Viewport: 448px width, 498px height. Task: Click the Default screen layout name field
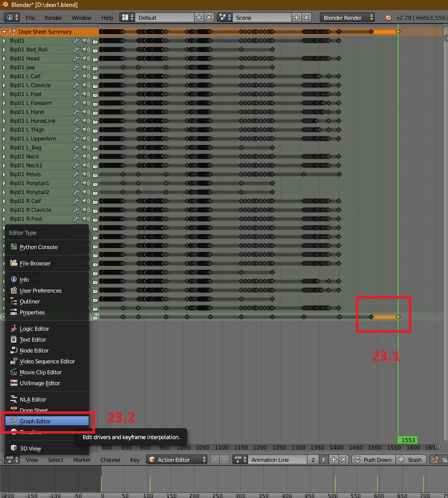[x=164, y=17]
